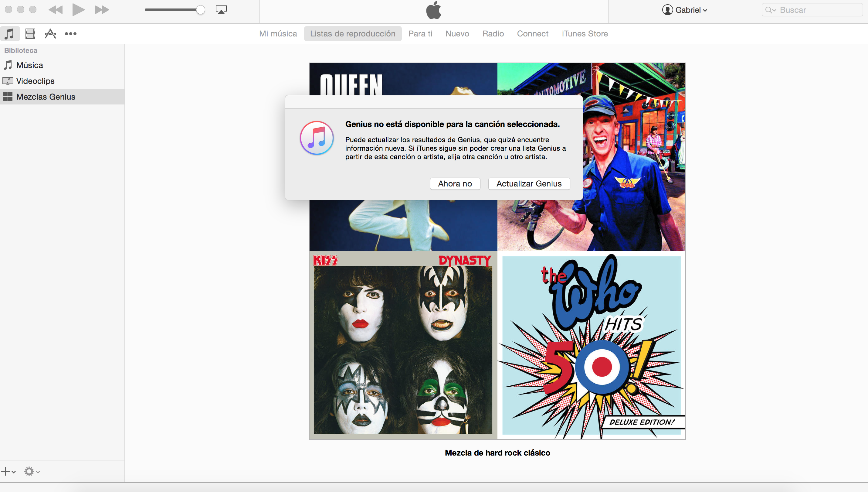Open the App Store media icon
Screen dimensions: 868x492
50,34
